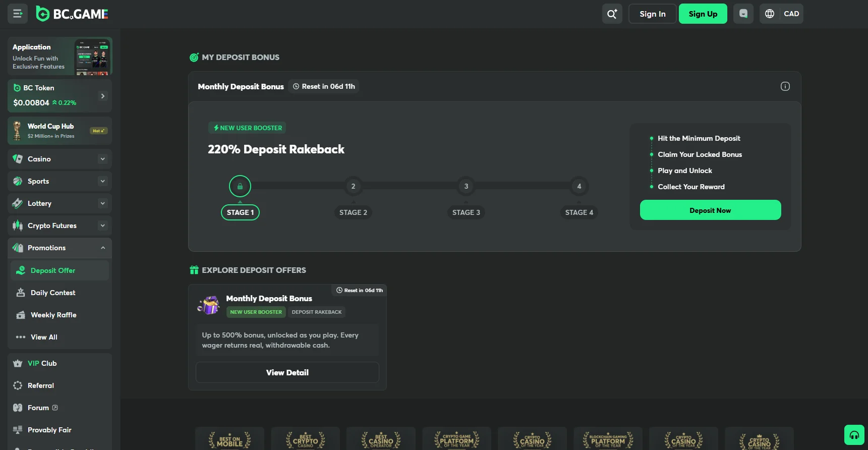Click step 2 circle on progress bar
This screenshot has height=450, width=868.
point(353,186)
